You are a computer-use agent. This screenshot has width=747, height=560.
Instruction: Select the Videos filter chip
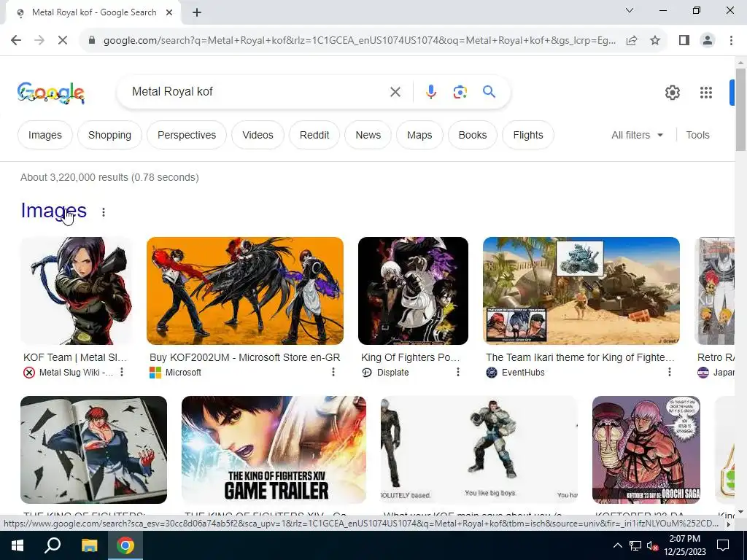258,135
